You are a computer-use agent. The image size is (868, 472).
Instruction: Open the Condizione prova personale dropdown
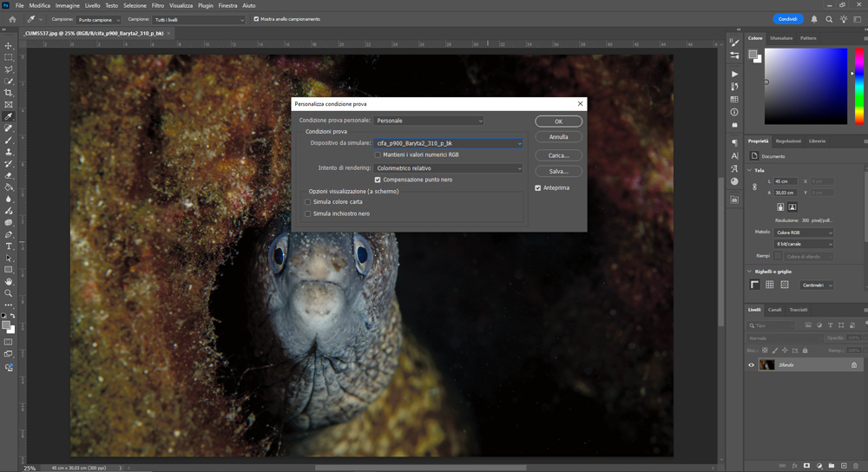click(429, 121)
